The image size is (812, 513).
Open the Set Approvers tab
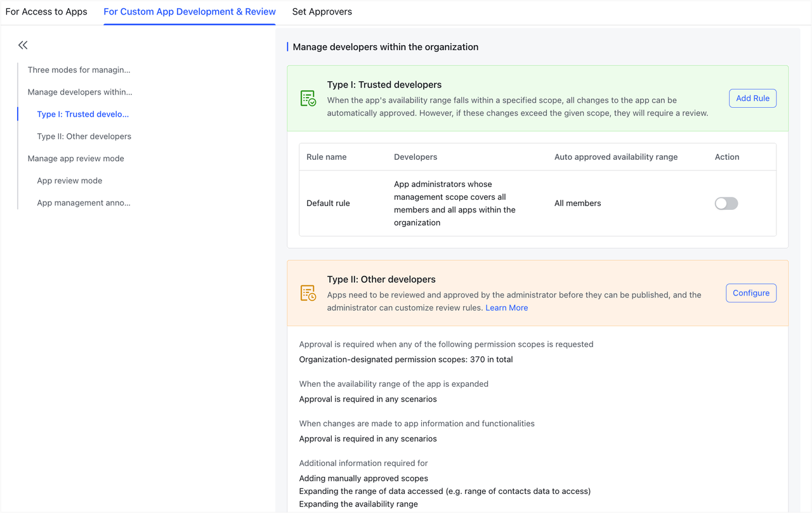(x=322, y=11)
